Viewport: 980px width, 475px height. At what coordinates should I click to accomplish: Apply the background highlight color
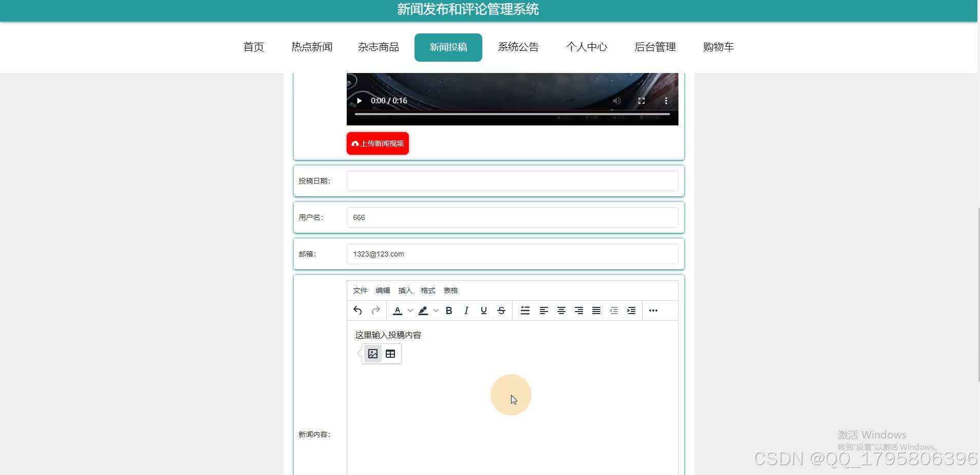click(423, 310)
